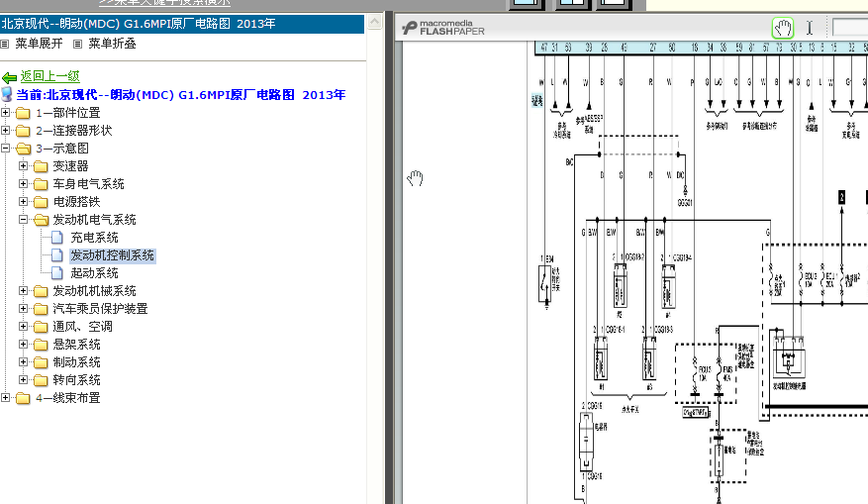Collapse the 发动机电气系统 node
This screenshot has width=868, height=504.
click(23, 219)
